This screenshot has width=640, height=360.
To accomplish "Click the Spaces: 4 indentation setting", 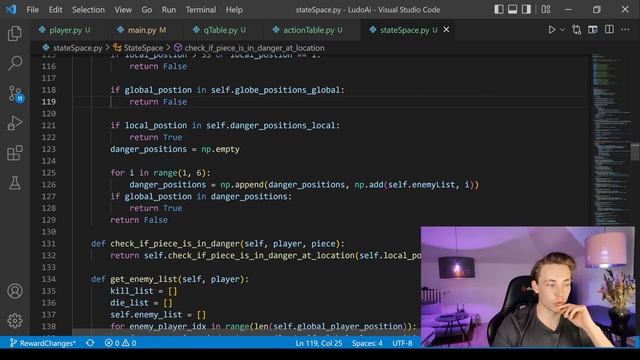I will pos(367,343).
